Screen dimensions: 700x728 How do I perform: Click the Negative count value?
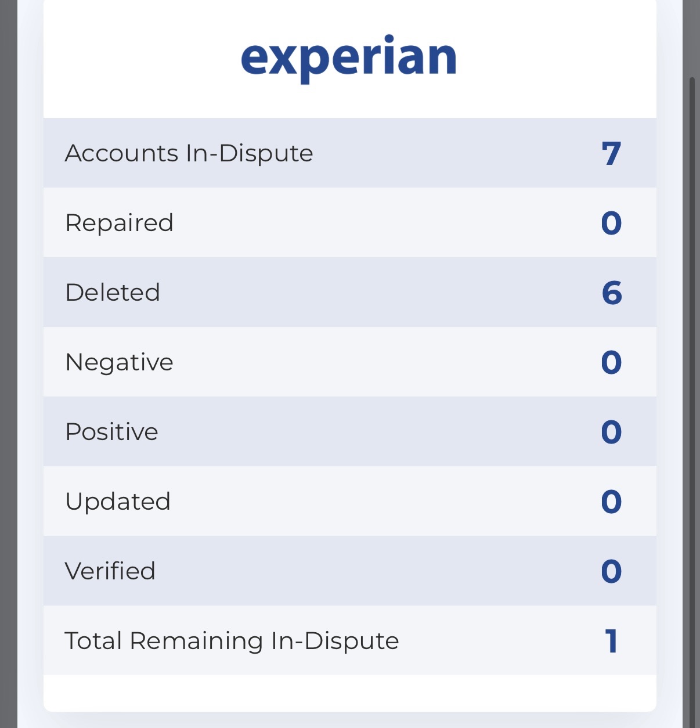pyautogui.click(x=611, y=363)
